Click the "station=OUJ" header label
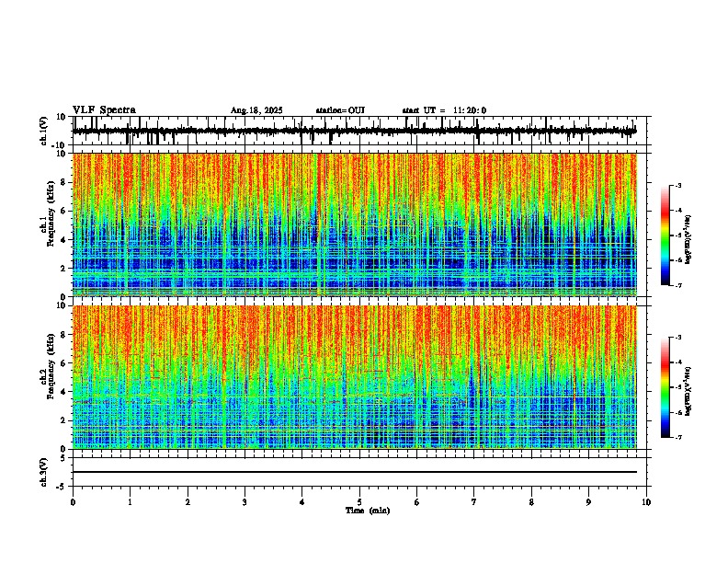 340,110
